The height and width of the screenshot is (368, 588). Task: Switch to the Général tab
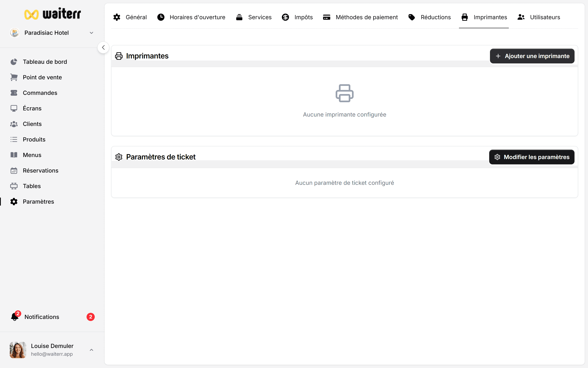130,17
